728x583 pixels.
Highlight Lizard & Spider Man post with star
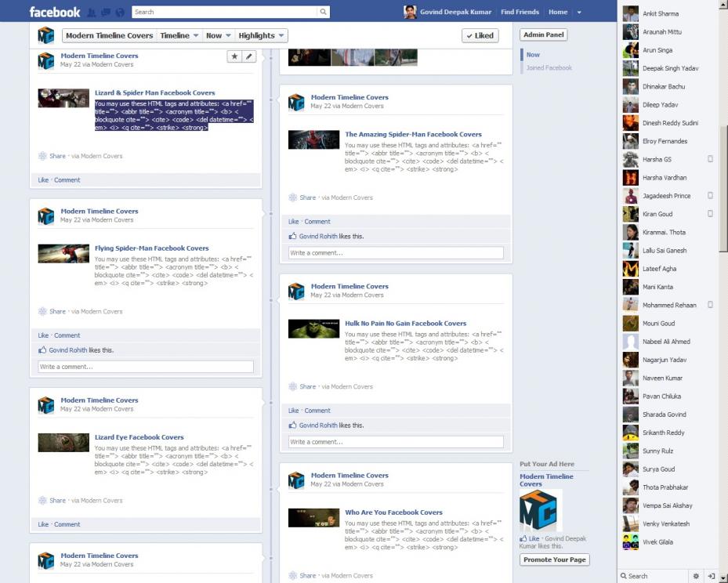(x=234, y=56)
